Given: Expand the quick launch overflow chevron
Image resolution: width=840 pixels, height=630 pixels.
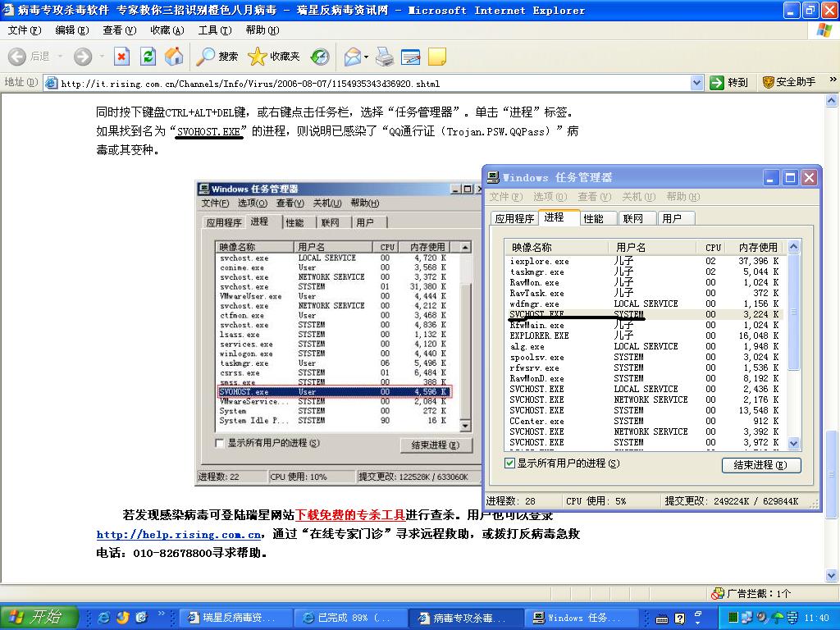Looking at the screenshot, I should (161, 614).
